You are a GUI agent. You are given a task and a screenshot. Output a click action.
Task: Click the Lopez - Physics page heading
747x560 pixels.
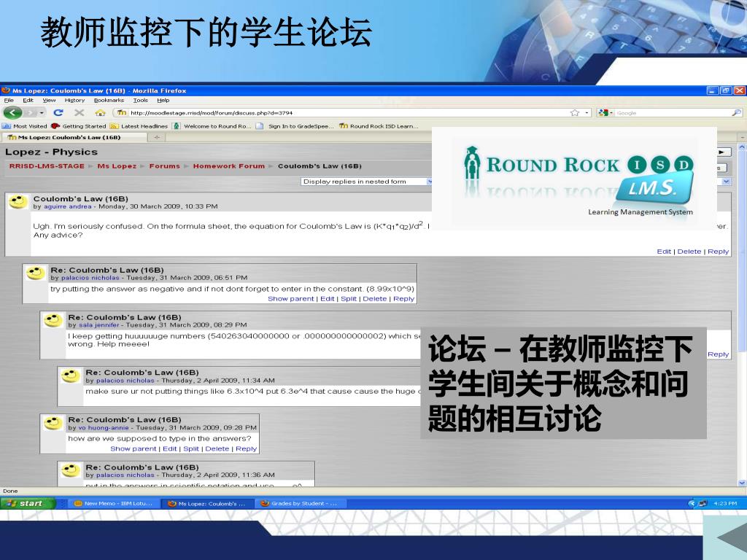[52, 152]
